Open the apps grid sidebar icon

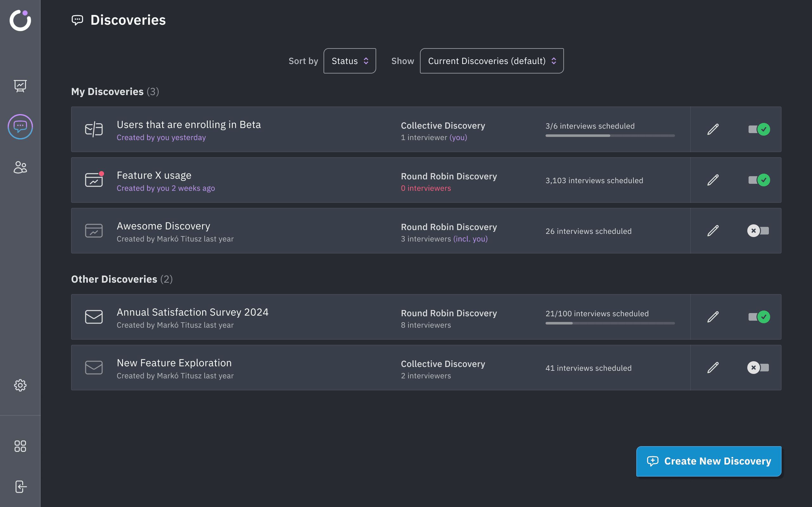coord(20,446)
